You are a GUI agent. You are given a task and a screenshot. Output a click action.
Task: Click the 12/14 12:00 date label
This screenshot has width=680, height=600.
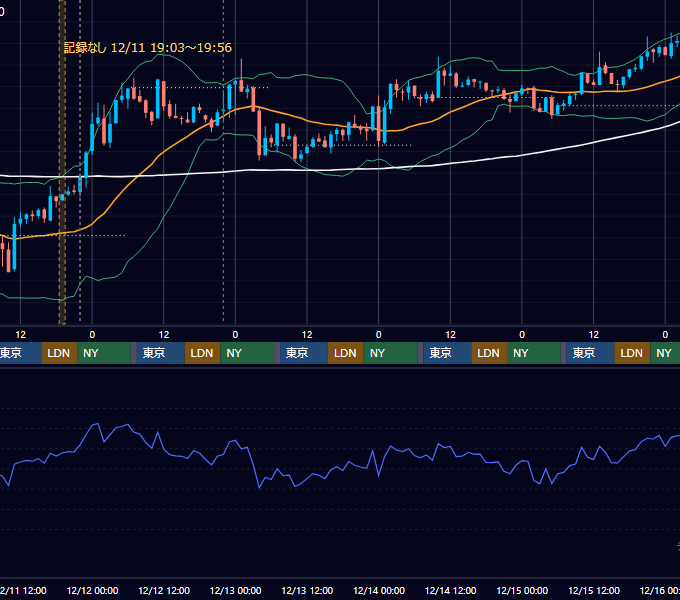451,590
